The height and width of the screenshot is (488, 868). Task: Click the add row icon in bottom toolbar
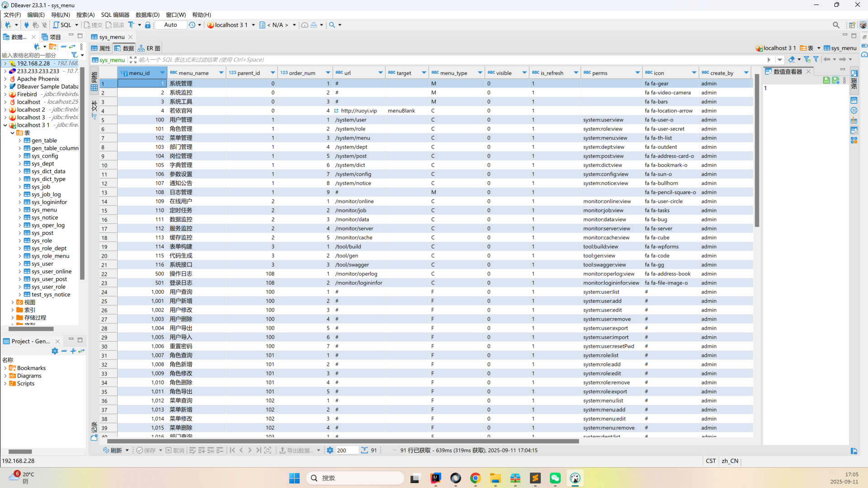click(202, 450)
